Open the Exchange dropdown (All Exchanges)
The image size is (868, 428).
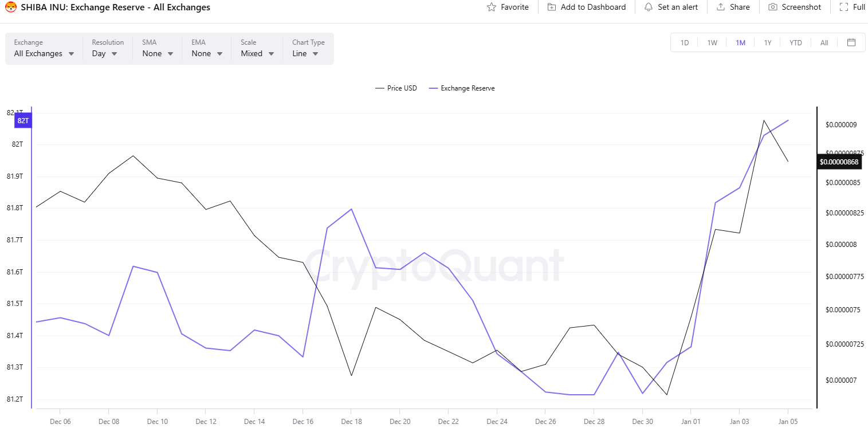point(44,53)
